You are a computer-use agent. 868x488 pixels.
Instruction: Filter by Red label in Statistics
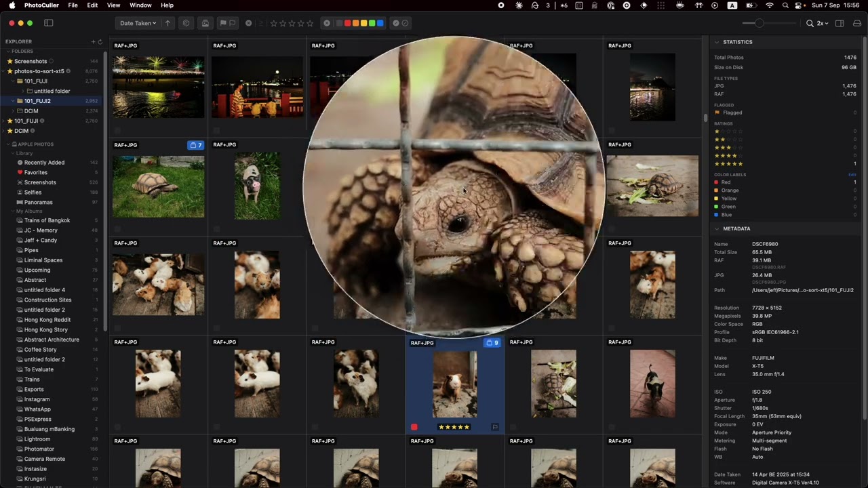click(x=785, y=182)
